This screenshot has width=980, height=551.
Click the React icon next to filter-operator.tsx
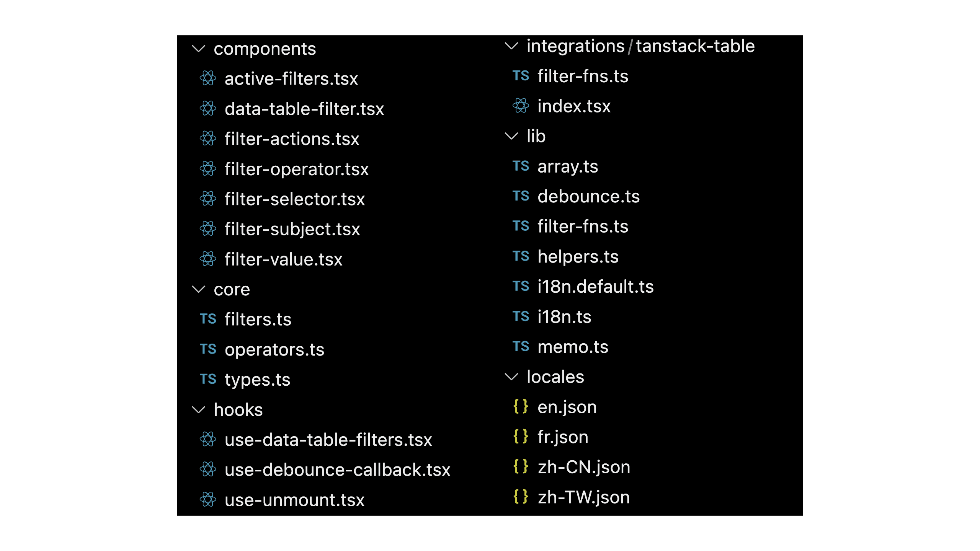tap(208, 169)
